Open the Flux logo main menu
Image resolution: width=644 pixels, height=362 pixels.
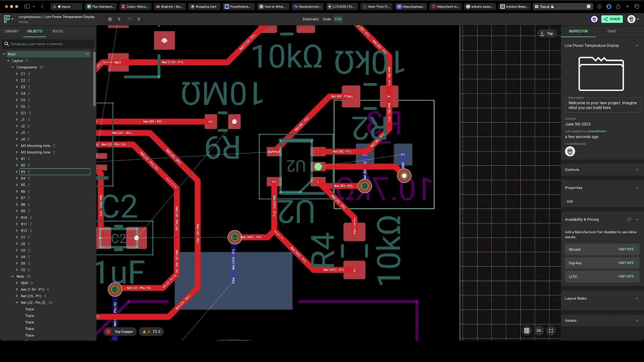[8, 19]
